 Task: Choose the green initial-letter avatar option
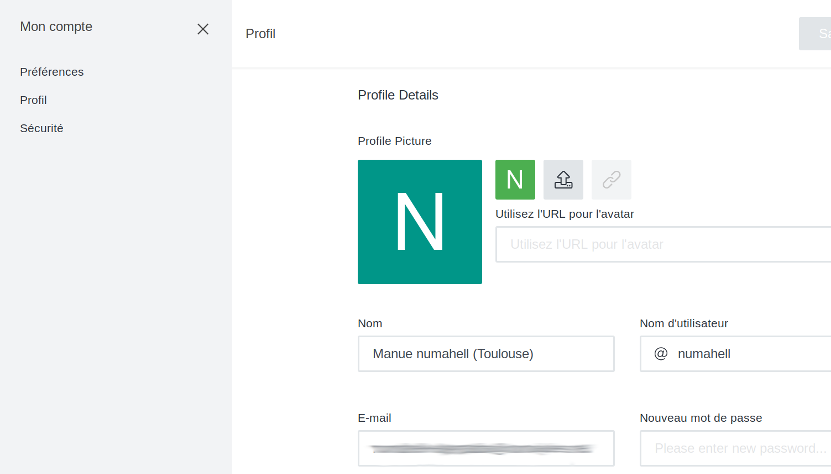click(515, 180)
